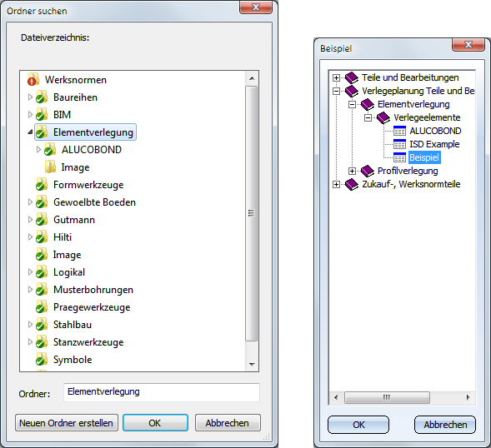Click the Musterbohrungen folder icon

point(42,290)
